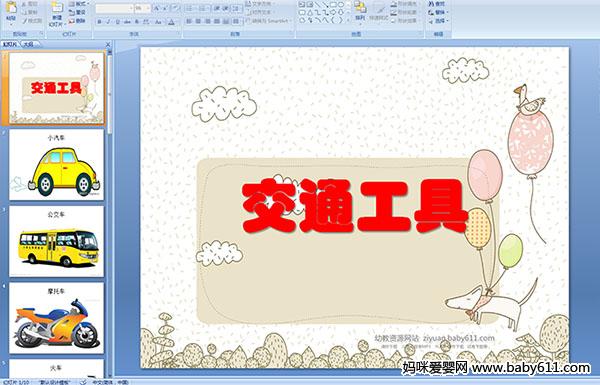Viewport: 600px width, 385px height.
Task: Click the Increase Indent icon
Action: pyautogui.click(x=226, y=8)
